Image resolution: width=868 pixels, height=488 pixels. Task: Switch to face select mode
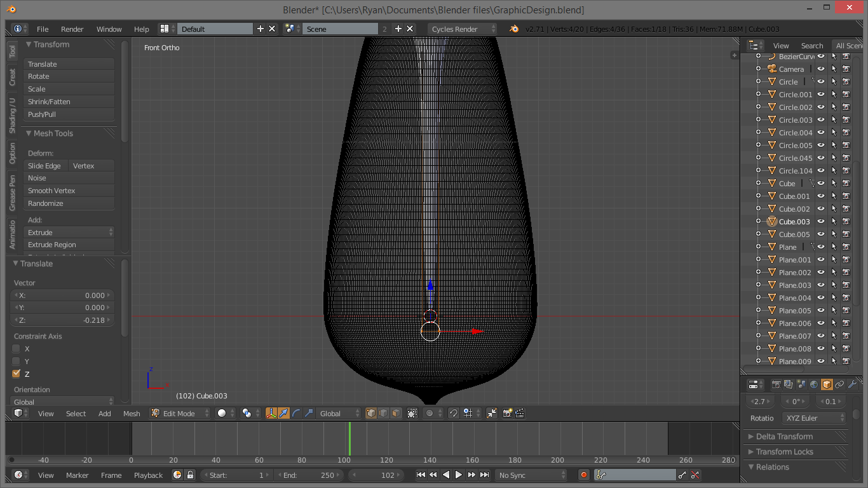click(395, 413)
